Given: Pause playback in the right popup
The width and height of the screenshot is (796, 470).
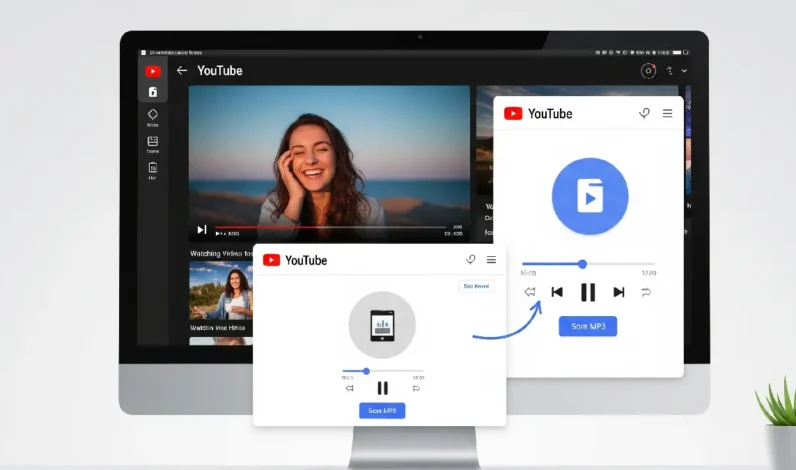Looking at the screenshot, I should [x=588, y=292].
